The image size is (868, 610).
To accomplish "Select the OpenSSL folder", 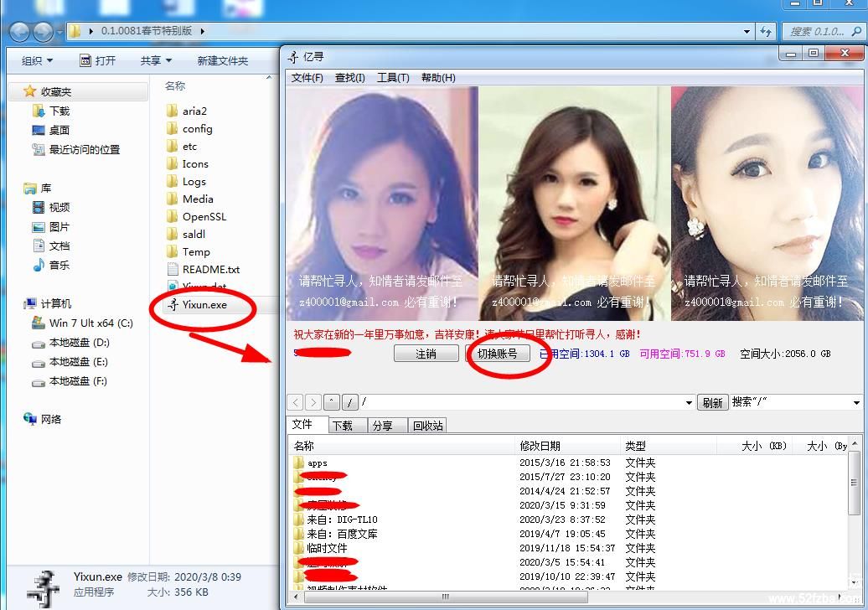I will (197, 216).
